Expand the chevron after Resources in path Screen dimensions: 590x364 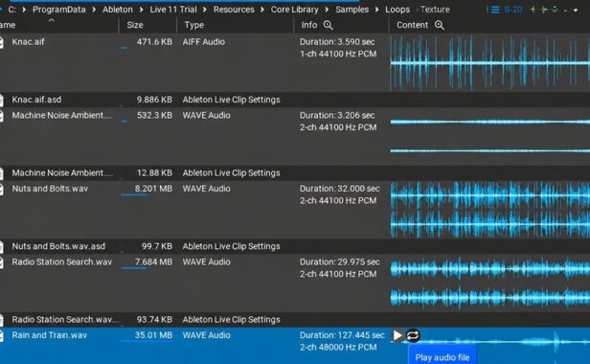tap(262, 10)
